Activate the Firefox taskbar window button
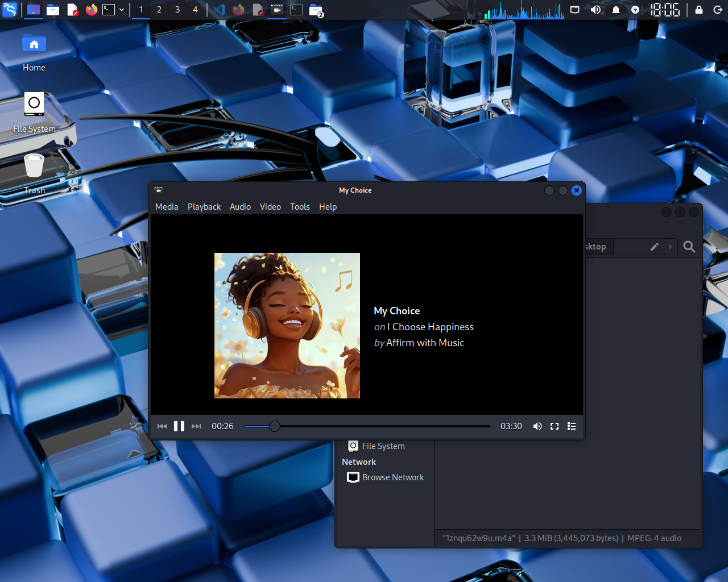Image resolution: width=728 pixels, height=582 pixels. pyautogui.click(x=238, y=10)
